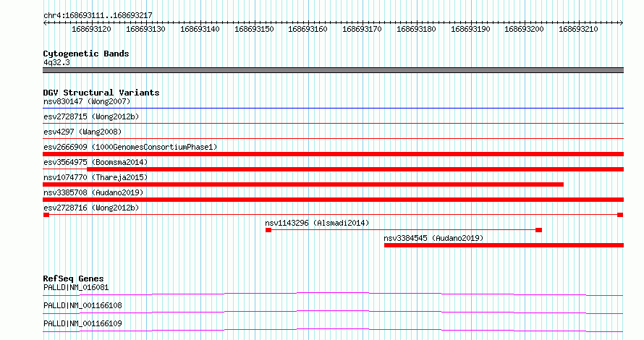Click ruler position 168693160
Screen dimensions: 644x340
coord(308,29)
